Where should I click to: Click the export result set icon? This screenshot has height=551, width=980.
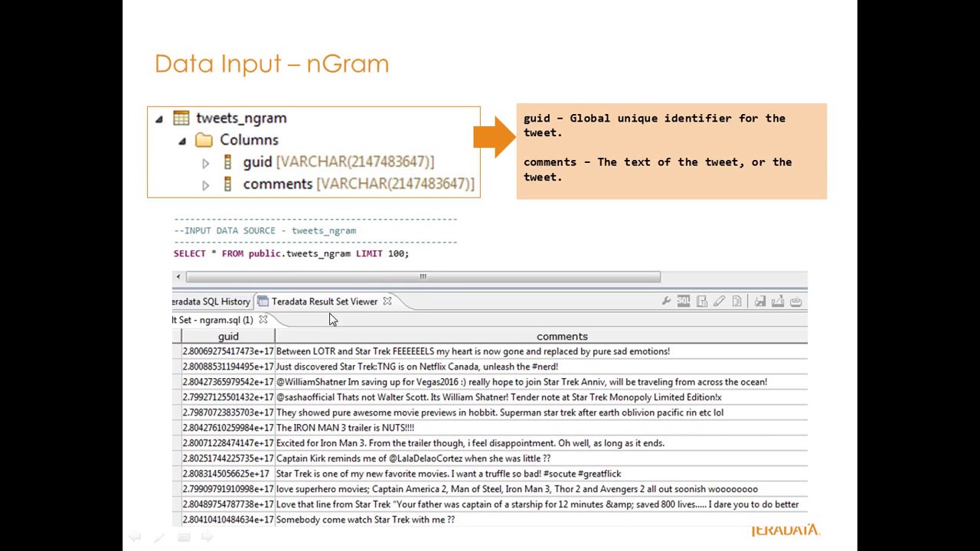click(777, 302)
